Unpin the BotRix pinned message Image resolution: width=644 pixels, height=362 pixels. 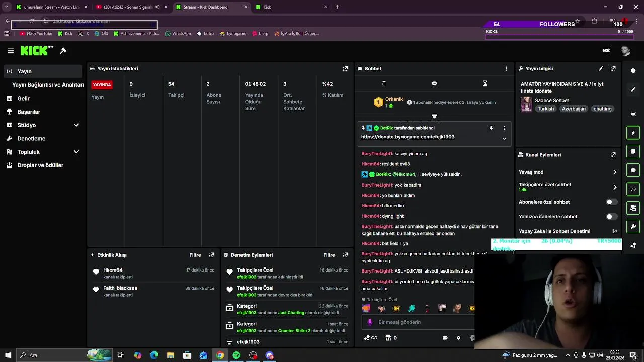pyautogui.click(x=491, y=128)
